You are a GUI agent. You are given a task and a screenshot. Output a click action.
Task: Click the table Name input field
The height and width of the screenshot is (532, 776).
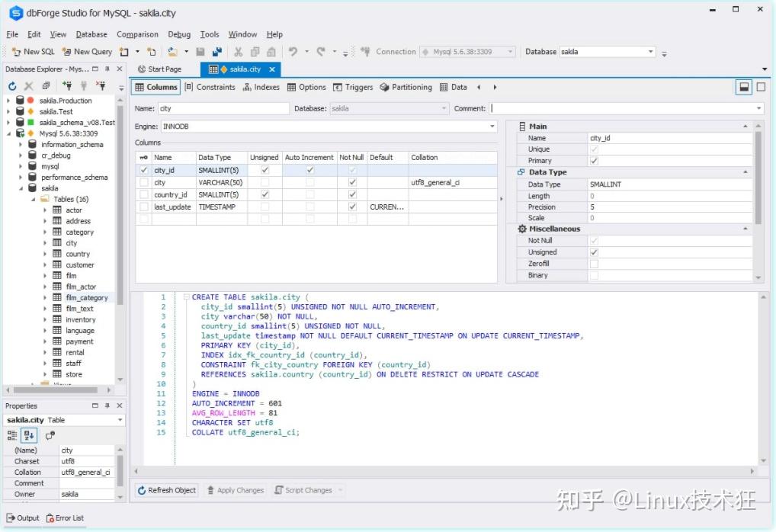223,108
